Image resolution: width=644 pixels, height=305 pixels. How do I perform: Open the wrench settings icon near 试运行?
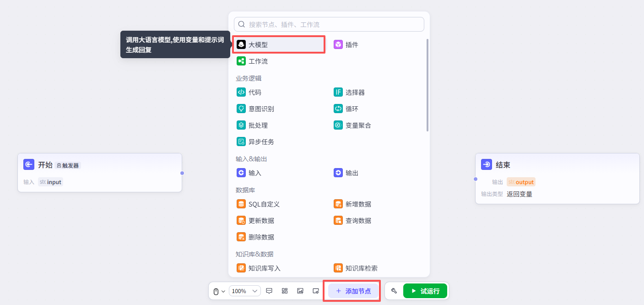point(394,291)
